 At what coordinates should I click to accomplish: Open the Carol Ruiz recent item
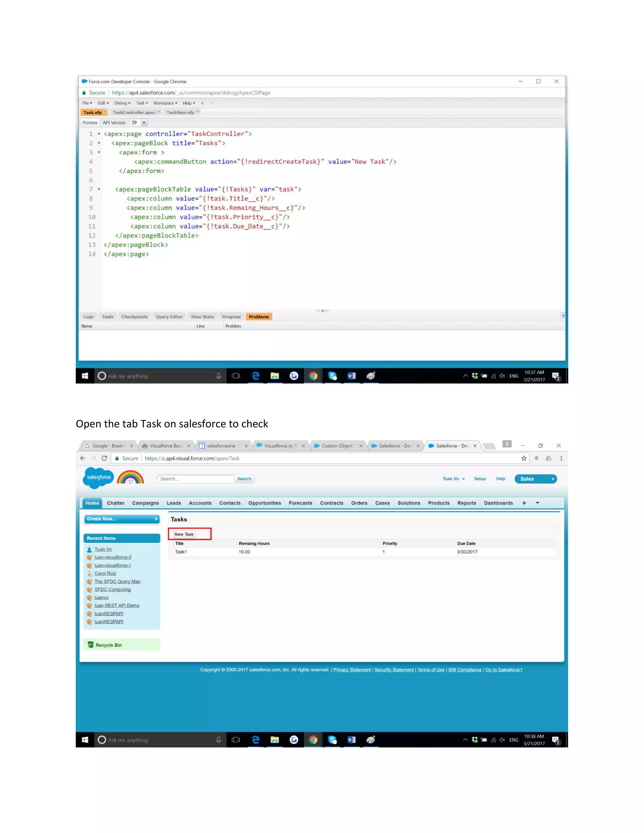pyautogui.click(x=105, y=573)
